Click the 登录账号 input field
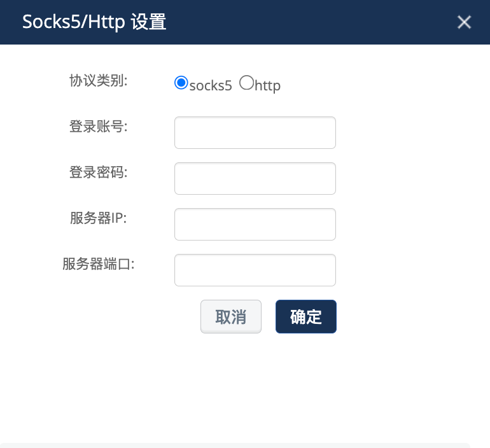Viewport: 490px width, 448px height. click(x=255, y=132)
